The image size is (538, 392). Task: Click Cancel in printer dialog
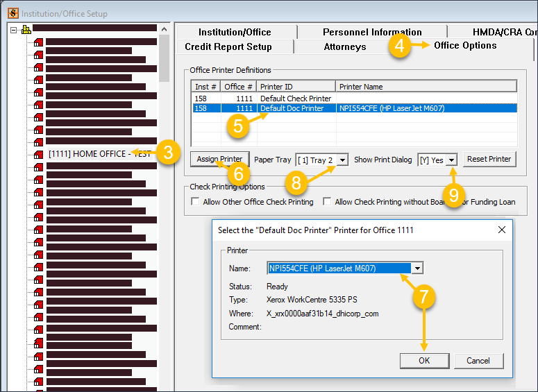coord(478,361)
